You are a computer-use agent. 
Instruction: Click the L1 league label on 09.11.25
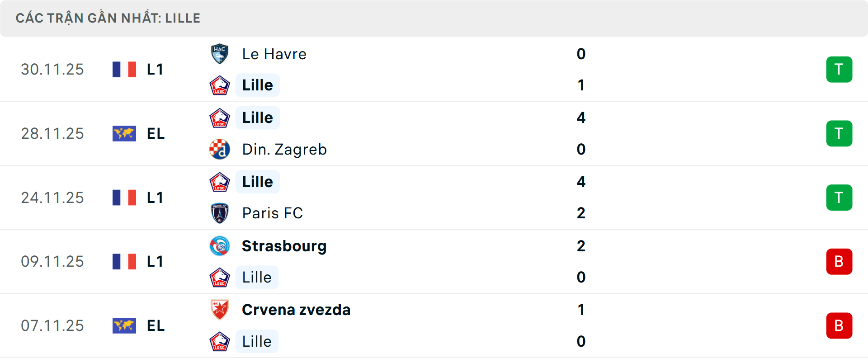pos(155,262)
